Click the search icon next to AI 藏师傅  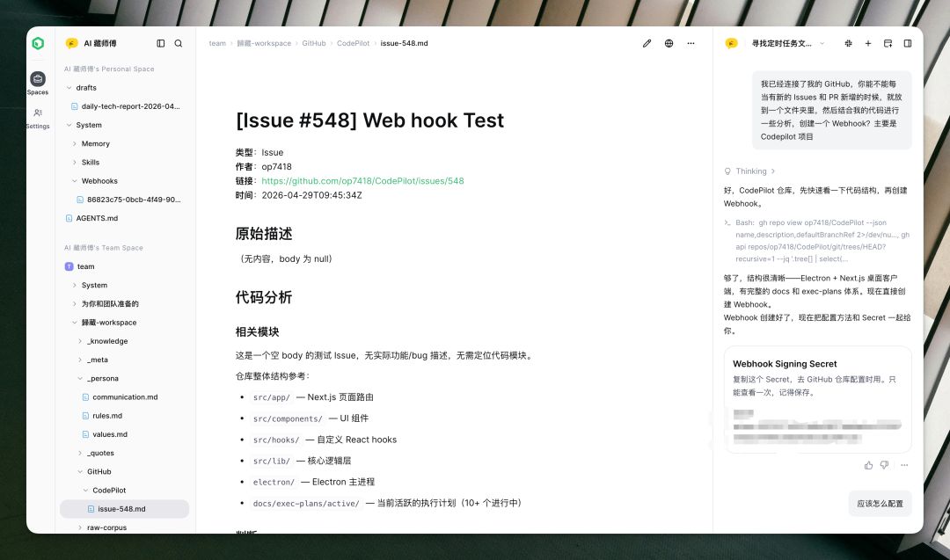(179, 43)
